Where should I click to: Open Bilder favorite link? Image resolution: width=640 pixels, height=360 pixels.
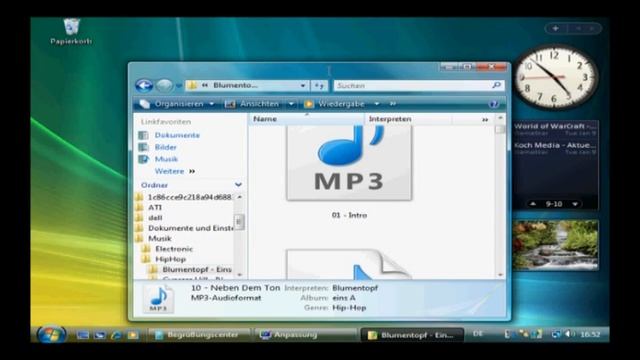pyautogui.click(x=165, y=147)
